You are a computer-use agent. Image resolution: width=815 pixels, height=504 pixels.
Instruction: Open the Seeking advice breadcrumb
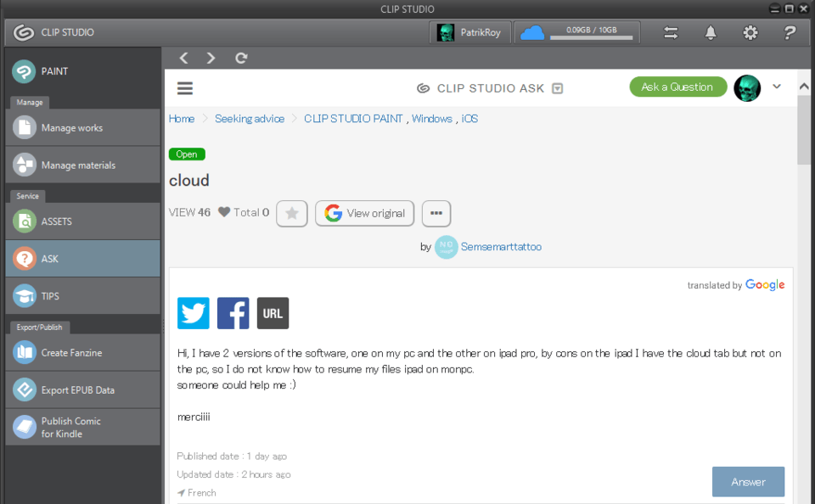point(250,119)
